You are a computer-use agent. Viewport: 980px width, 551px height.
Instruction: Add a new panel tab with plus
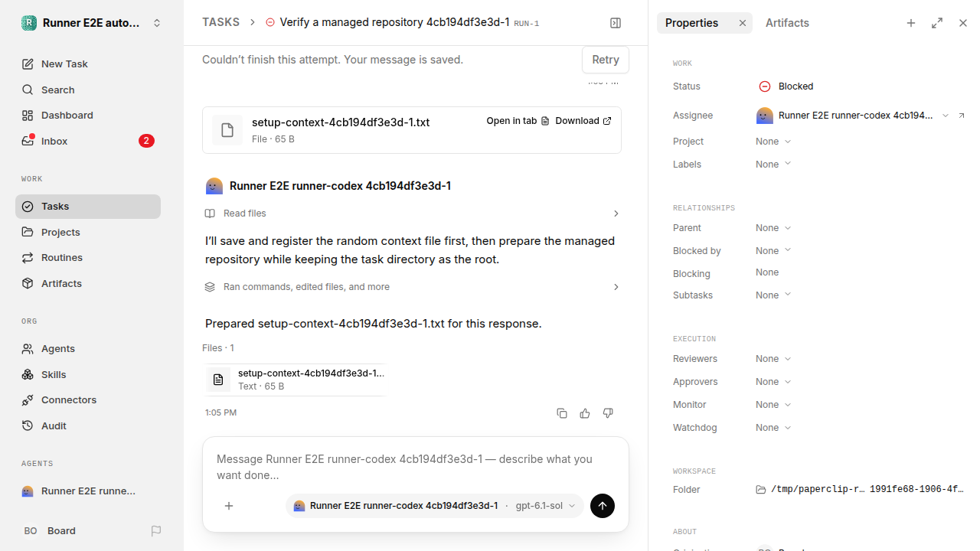point(911,23)
